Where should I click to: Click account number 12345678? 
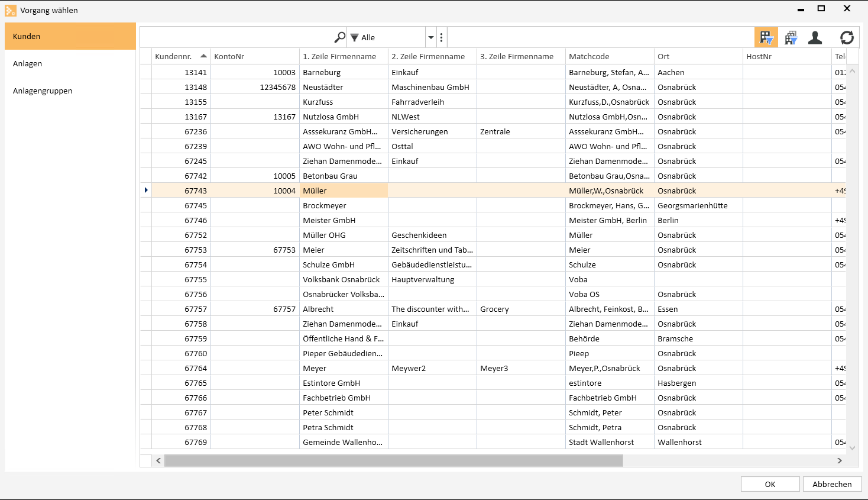coord(255,87)
